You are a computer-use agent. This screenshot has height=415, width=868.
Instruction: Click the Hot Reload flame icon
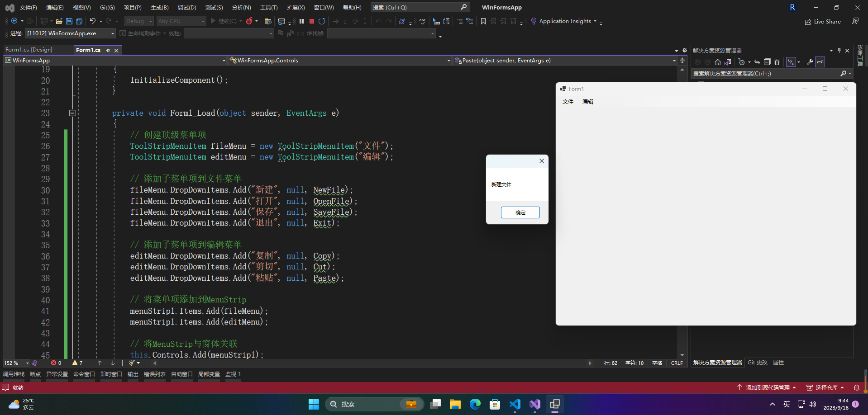pos(249,21)
